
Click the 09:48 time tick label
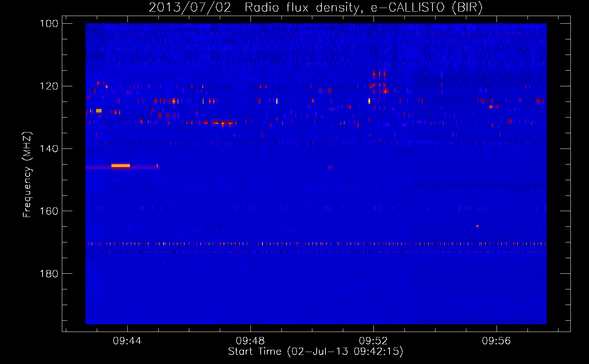(x=250, y=341)
